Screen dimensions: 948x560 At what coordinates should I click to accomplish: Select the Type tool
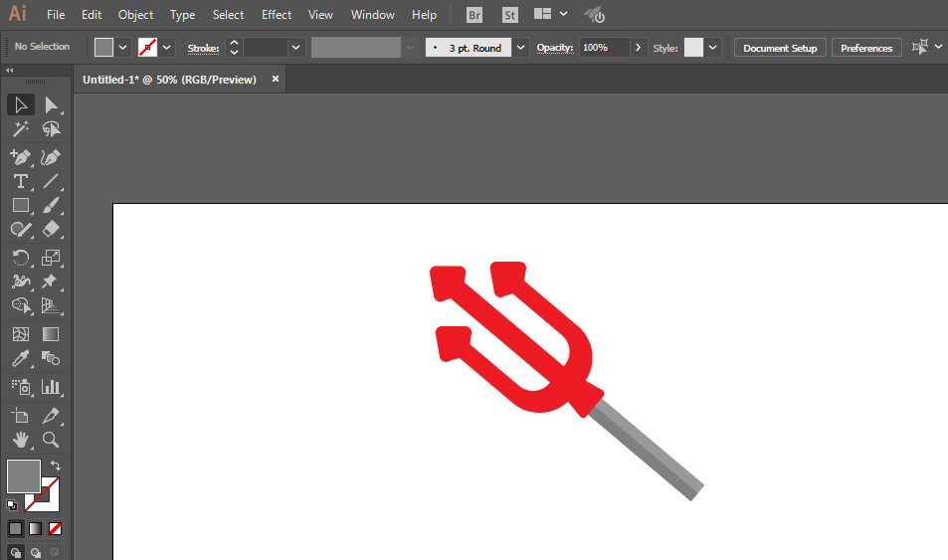click(21, 181)
